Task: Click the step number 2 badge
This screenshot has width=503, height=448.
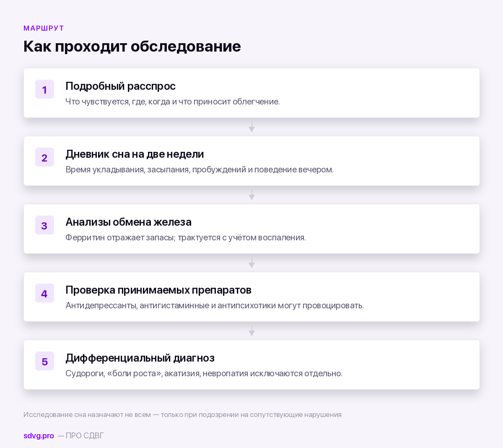Action: 44,157
